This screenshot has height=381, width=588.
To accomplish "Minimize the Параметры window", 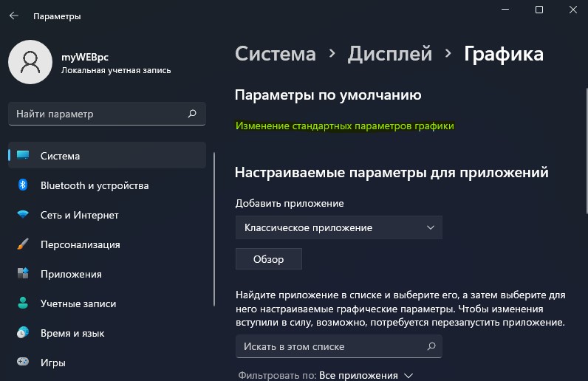I will [505, 10].
